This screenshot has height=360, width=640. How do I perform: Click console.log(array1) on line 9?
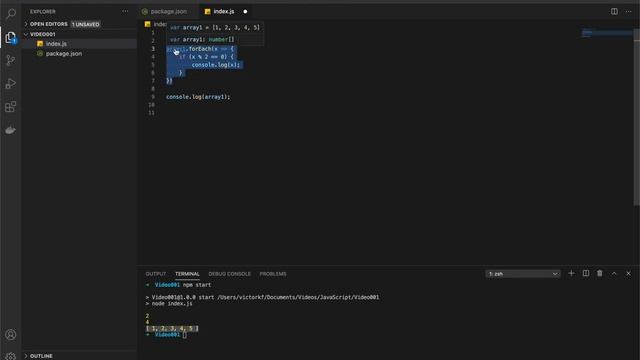pyautogui.click(x=198, y=97)
